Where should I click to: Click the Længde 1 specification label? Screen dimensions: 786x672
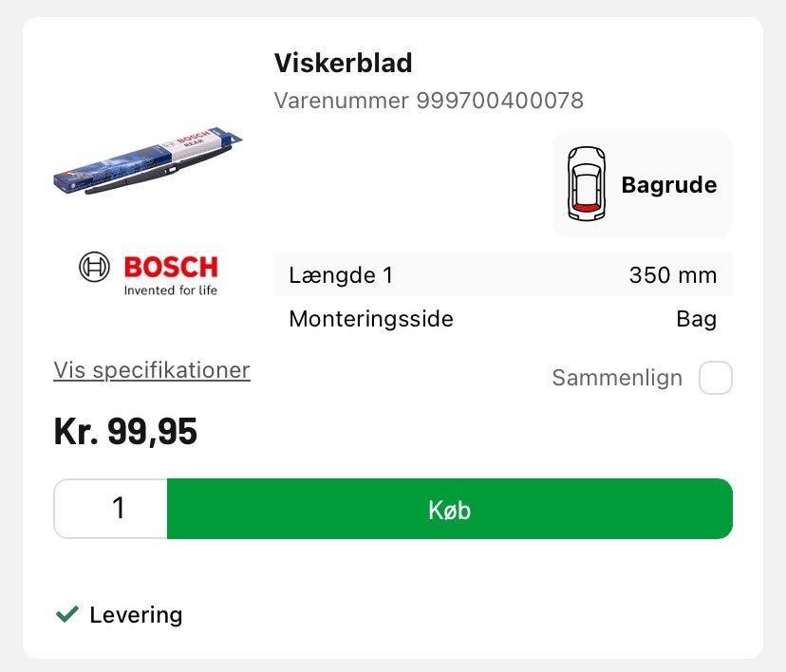point(341,276)
